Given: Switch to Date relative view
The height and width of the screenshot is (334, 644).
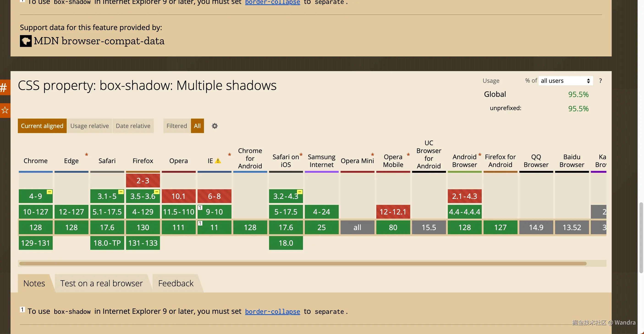Looking at the screenshot, I should tap(133, 126).
